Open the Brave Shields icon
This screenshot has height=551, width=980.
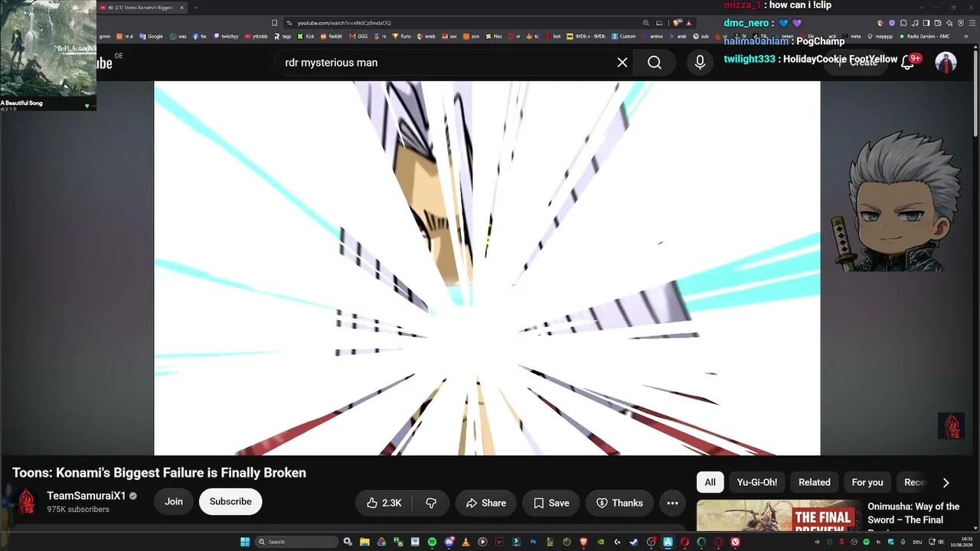point(678,23)
